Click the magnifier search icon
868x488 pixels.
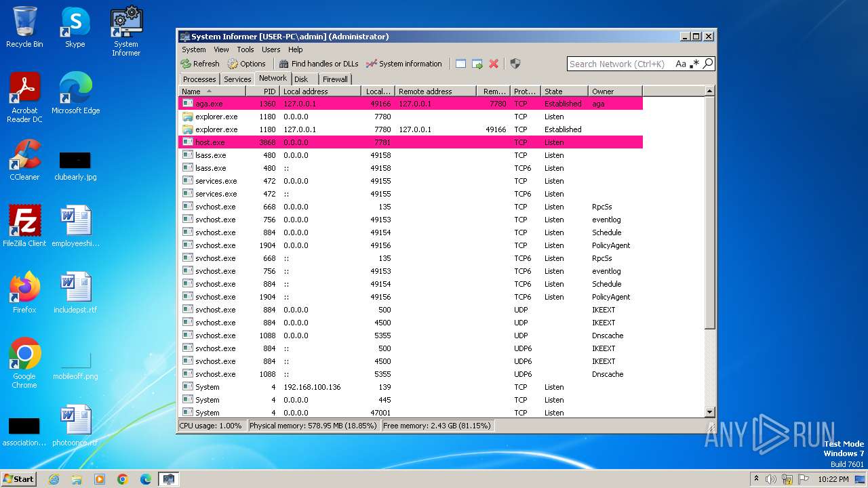(x=708, y=64)
